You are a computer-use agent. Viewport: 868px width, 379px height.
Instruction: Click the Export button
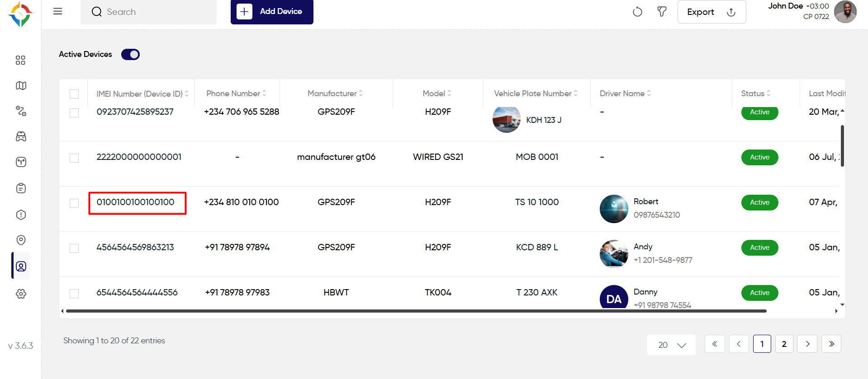[x=711, y=12]
